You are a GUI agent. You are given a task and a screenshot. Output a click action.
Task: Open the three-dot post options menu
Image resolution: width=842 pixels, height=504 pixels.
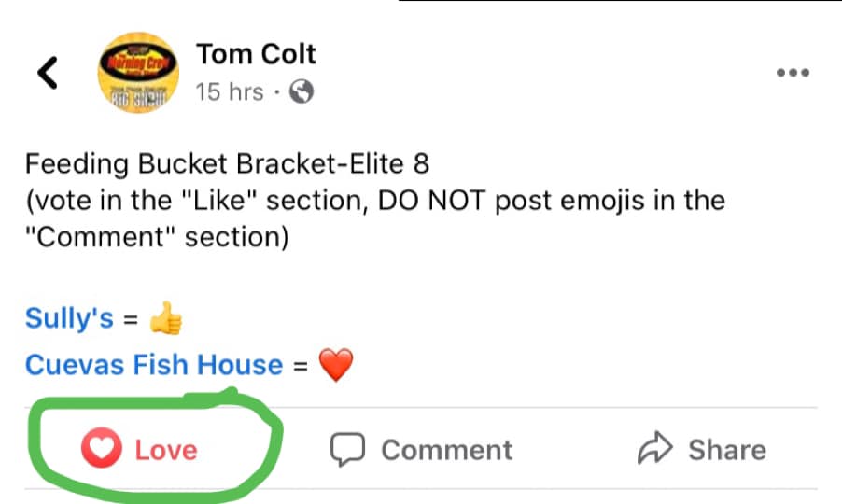pos(792,74)
